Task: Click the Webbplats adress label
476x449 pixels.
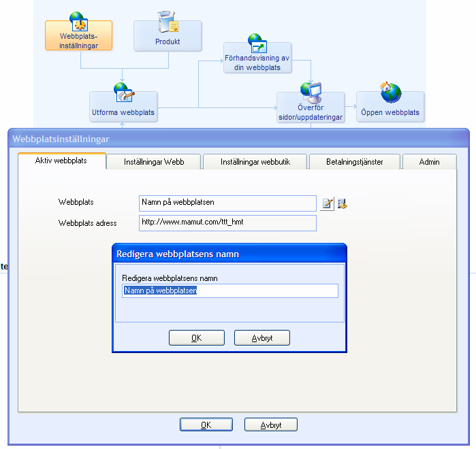Action: pyautogui.click(x=87, y=223)
